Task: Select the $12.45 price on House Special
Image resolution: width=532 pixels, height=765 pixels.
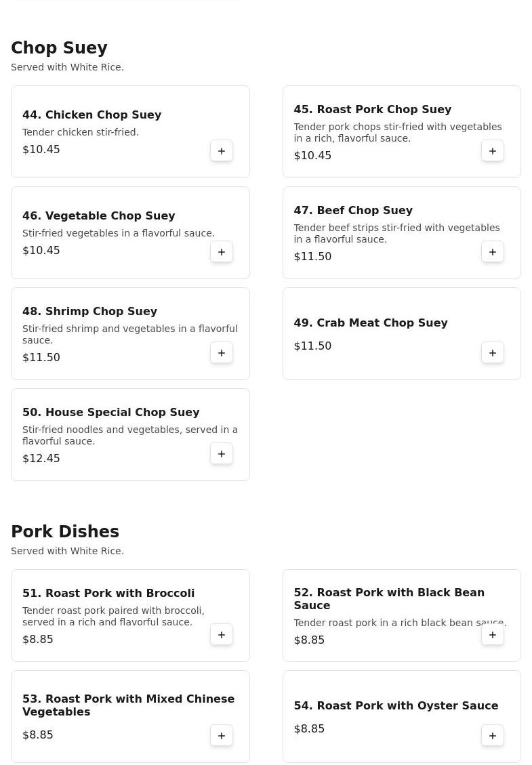Action: 41,458
